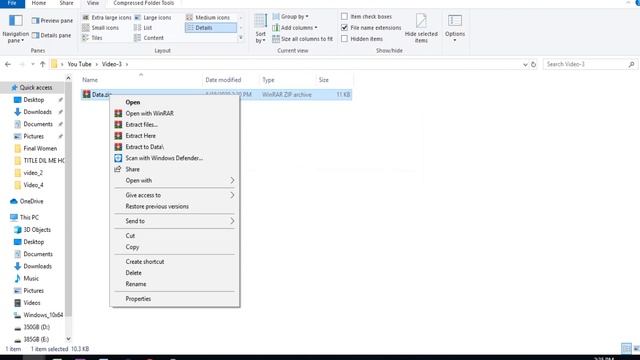The image size is (640, 360).
Task: Switch to Small icons layout
Action: pyautogui.click(x=100, y=28)
